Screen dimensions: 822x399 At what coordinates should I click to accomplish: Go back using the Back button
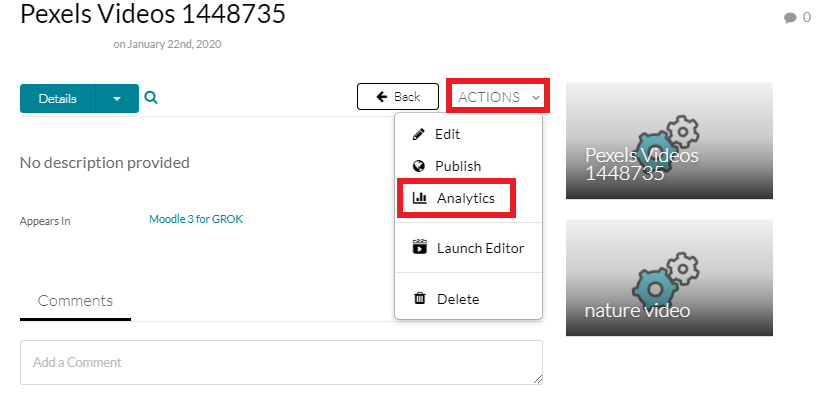[398, 96]
